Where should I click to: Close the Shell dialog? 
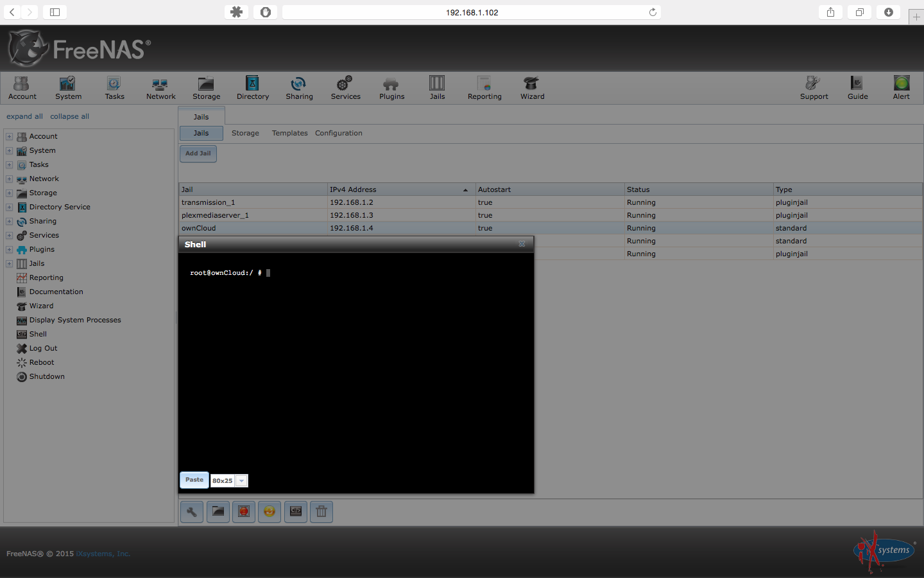pos(522,244)
